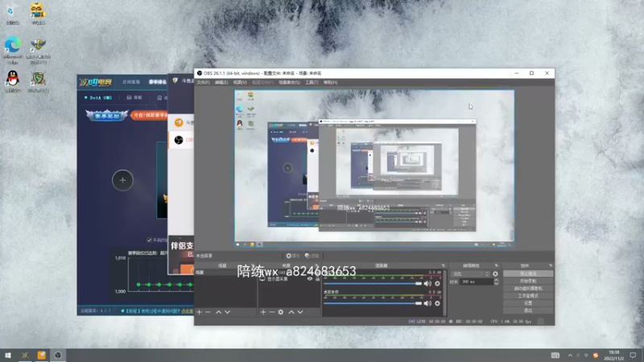The height and width of the screenshot is (362, 644).
Task: Open the 文件(F) menu in OBS
Action: (x=203, y=83)
